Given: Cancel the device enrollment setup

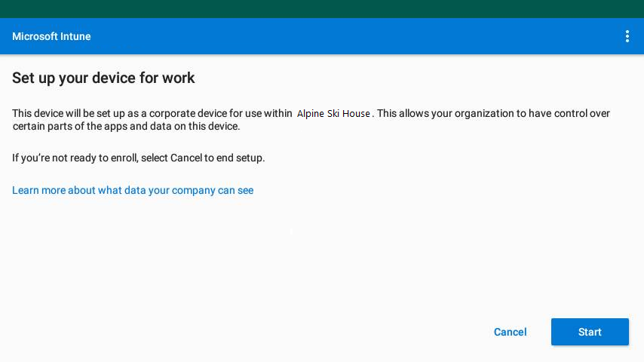Looking at the screenshot, I should pyautogui.click(x=510, y=332).
